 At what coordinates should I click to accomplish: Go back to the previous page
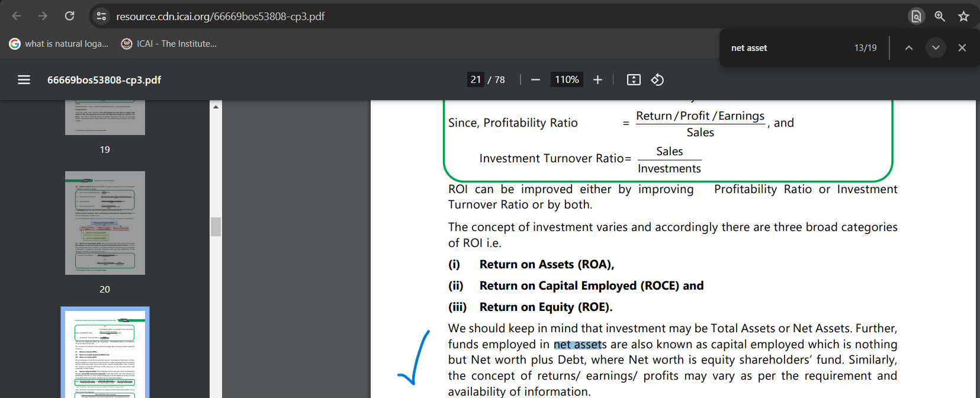point(17,16)
